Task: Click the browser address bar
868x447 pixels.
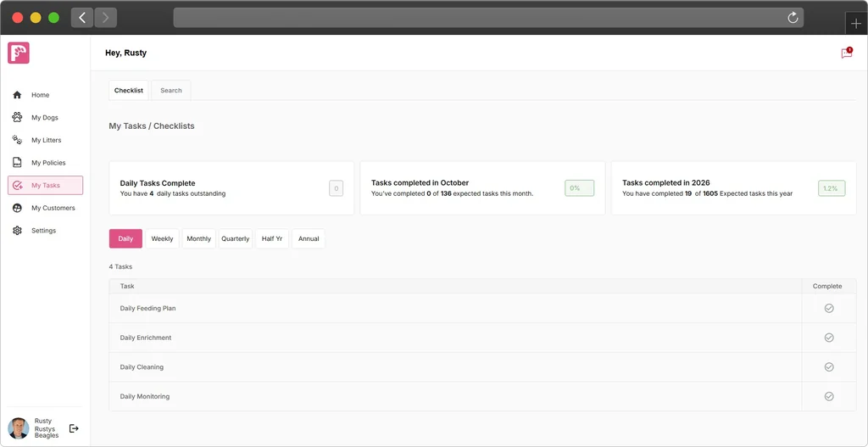Action: 488,18
